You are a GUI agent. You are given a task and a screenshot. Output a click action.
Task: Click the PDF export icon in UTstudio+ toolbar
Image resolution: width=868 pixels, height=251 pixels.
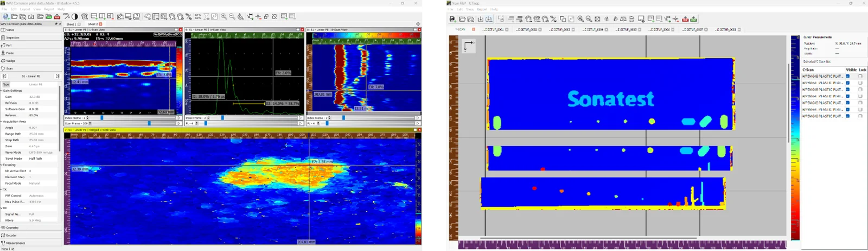[57, 17]
